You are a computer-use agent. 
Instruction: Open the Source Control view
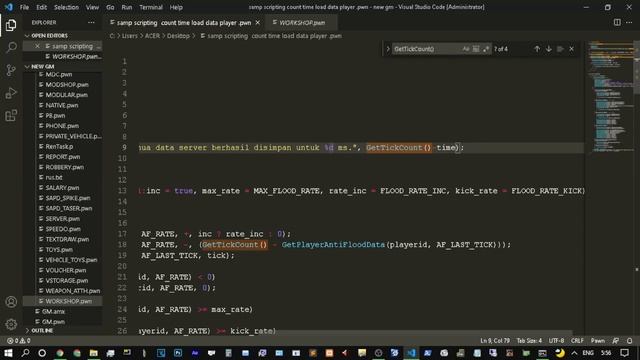[11, 70]
